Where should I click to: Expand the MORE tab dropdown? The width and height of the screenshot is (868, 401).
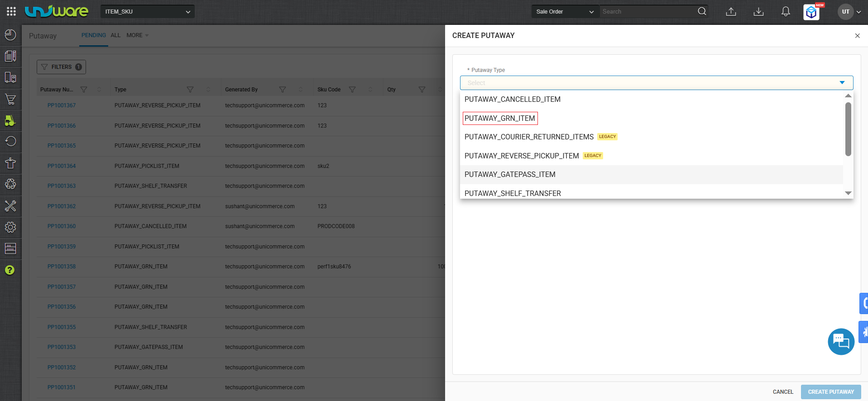coord(138,35)
